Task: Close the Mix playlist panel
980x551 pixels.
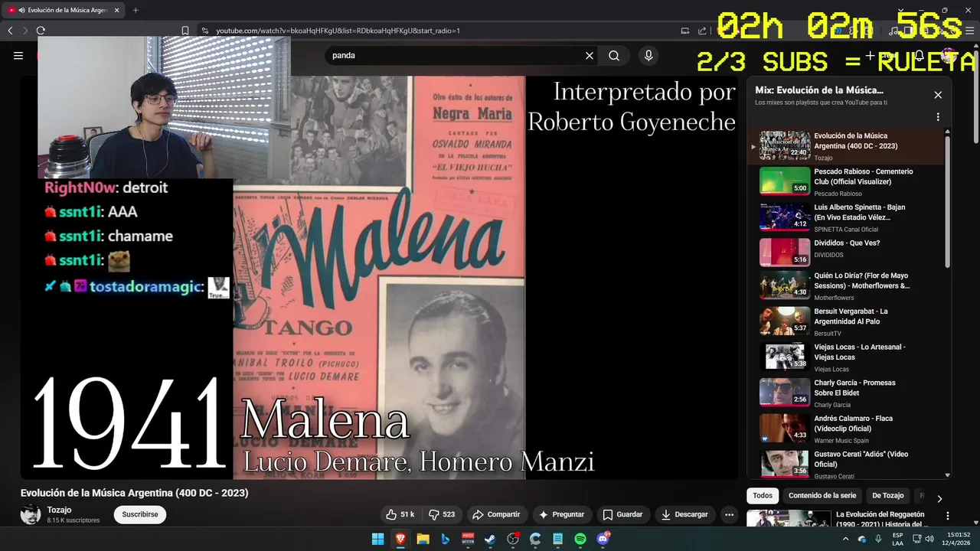Action: click(938, 95)
